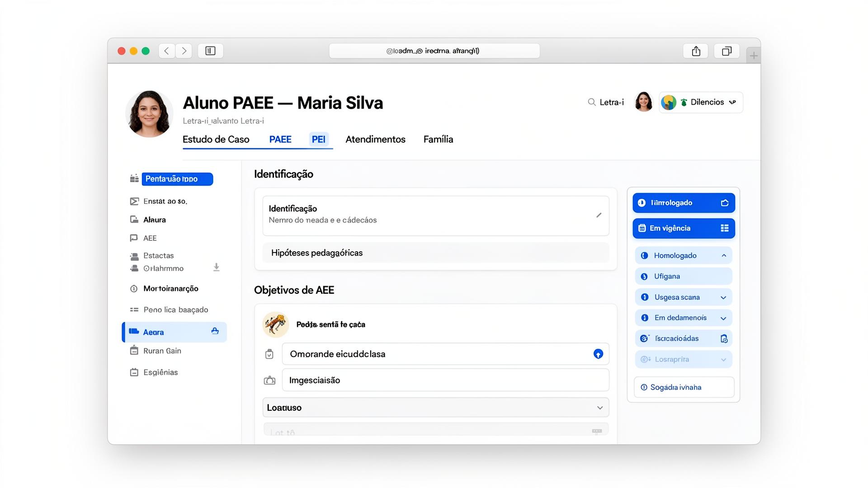The height and width of the screenshot is (488, 868).
Task: Switch to the PEI tab
Action: click(x=318, y=139)
